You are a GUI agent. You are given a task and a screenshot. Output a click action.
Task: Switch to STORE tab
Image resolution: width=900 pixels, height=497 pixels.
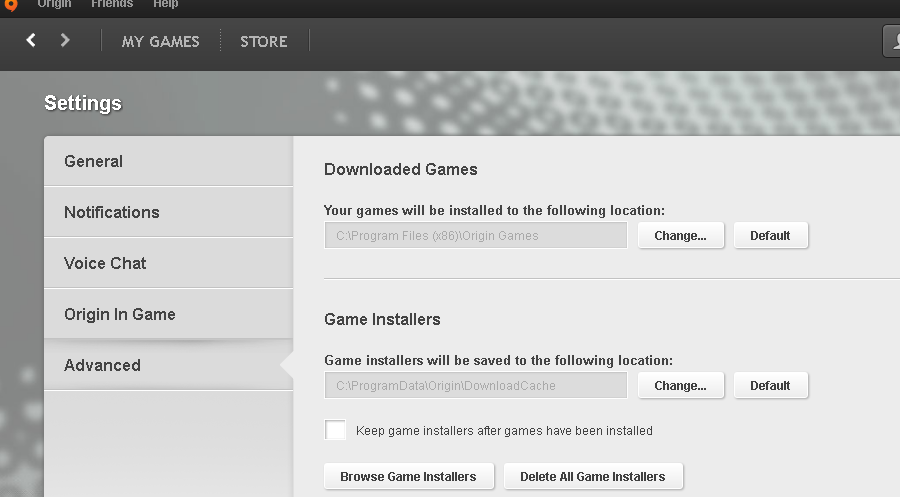[x=264, y=41]
